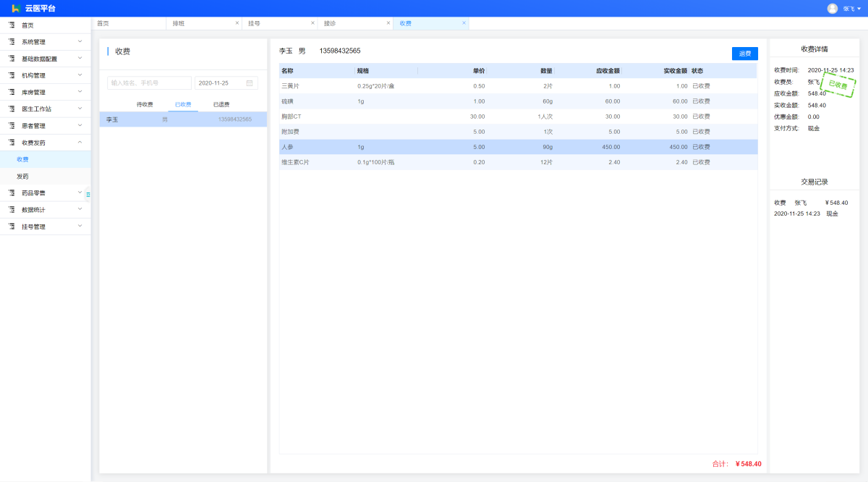Click the name or phone search field
This screenshot has height=482, width=868.
tap(149, 83)
